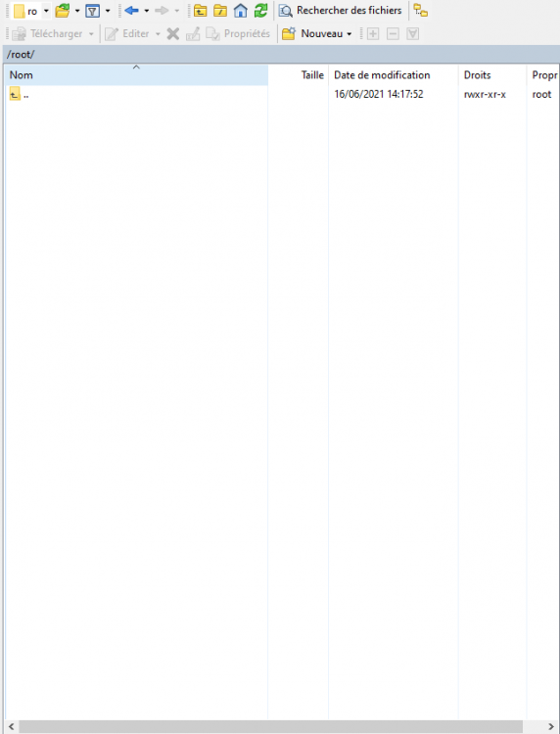Viewport: 560px width, 734px height.
Task: Click the file filter icon
Action: click(93, 11)
